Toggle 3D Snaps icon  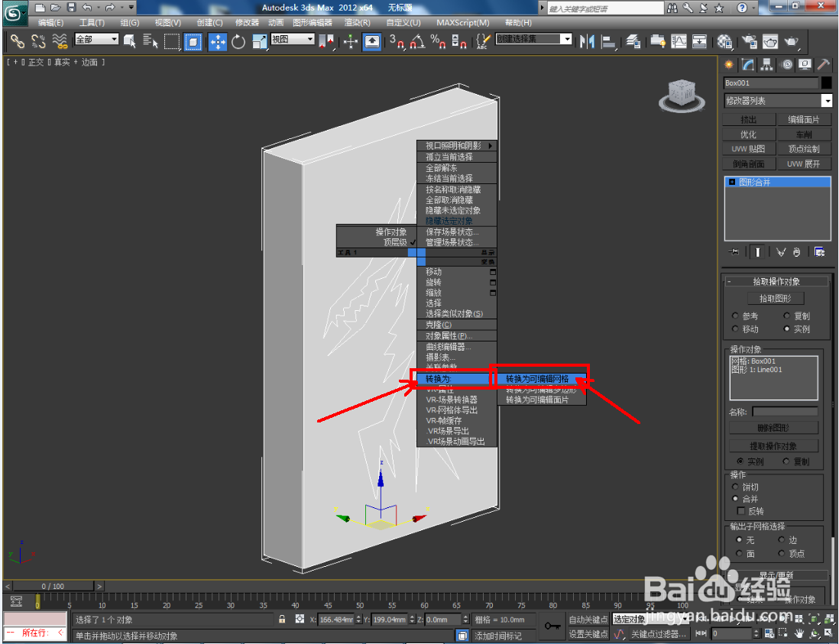(x=396, y=41)
